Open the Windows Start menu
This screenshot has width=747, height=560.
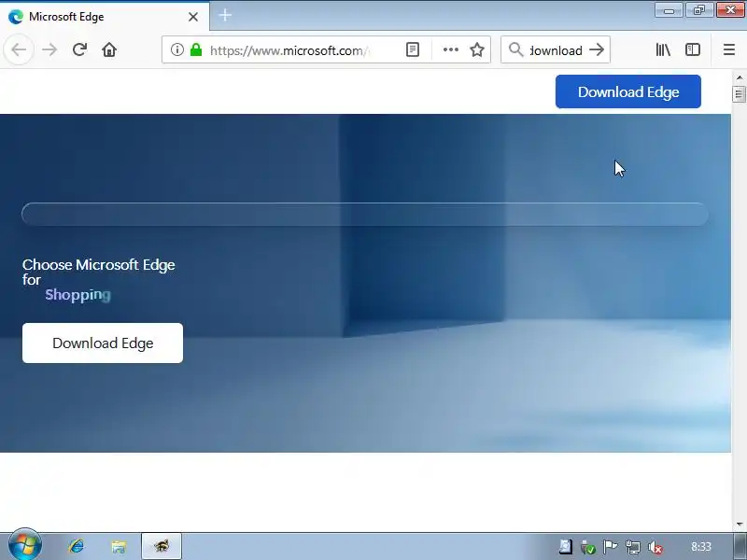pos(25,546)
